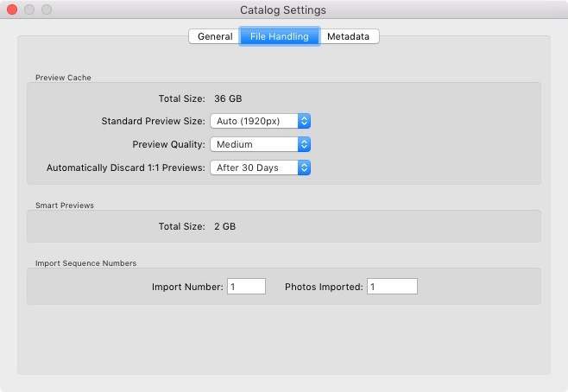
Task: Click the 2 GB smart previews size value
Action: tap(224, 226)
